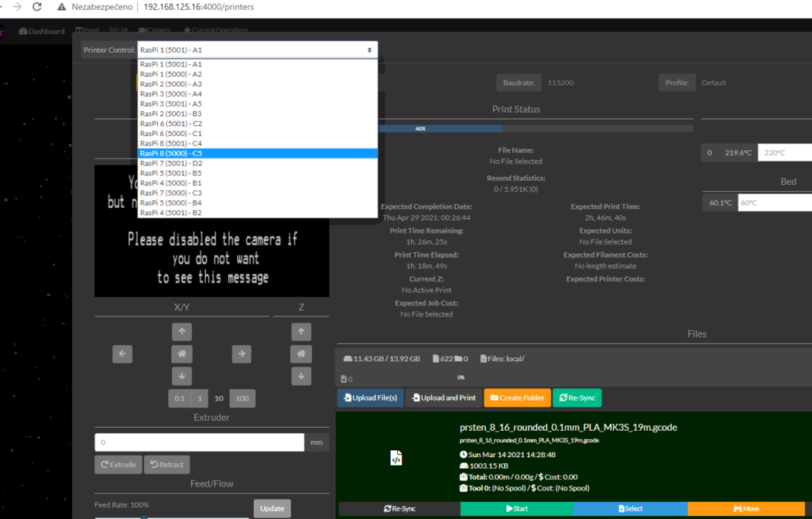
Task: Click the extruder length mm field
Action: tap(200, 442)
